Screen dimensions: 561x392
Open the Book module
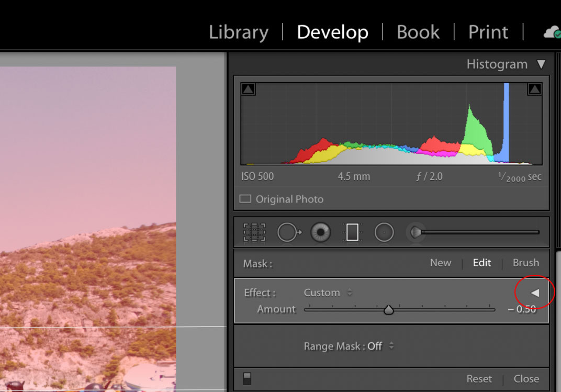tap(418, 32)
